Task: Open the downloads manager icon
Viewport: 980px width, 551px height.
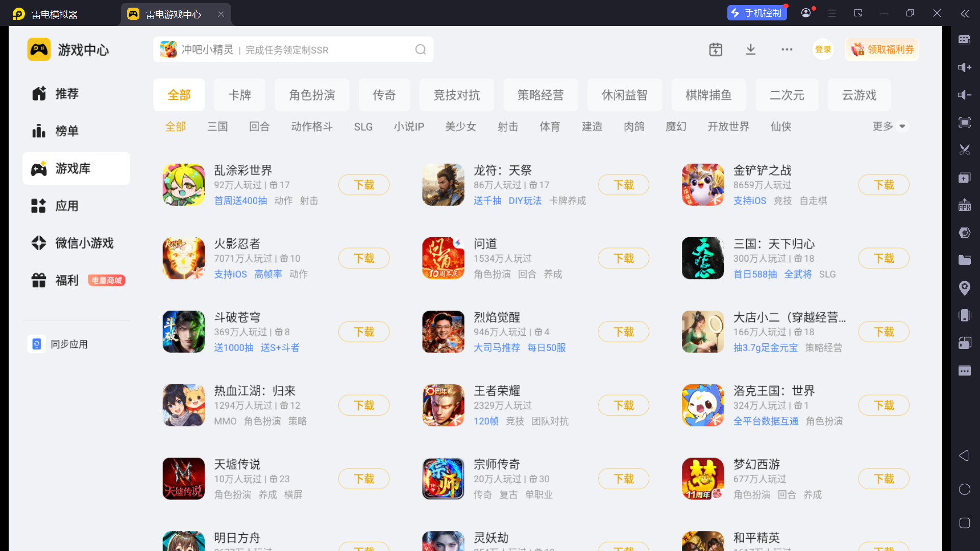Action: [x=750, y=49]
